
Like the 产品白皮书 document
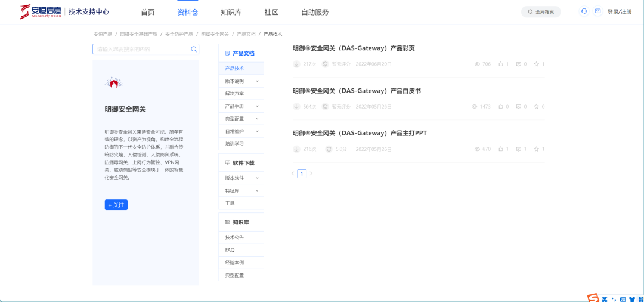[x=501, y=107]
